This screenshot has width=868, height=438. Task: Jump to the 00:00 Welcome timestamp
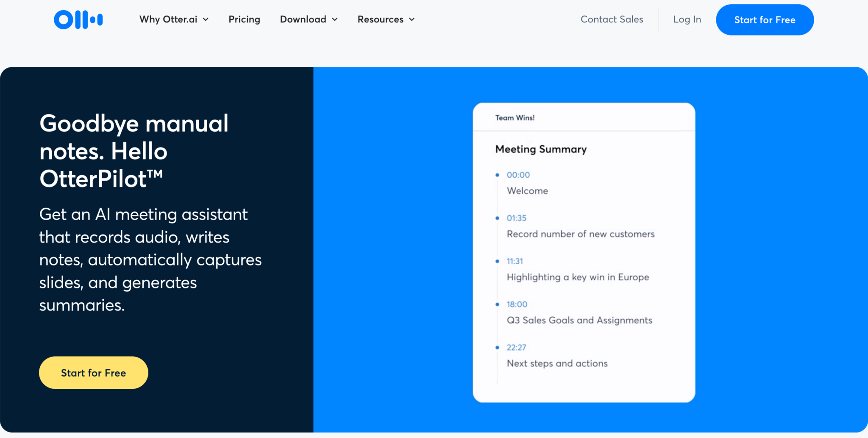(x=518, y=175)
